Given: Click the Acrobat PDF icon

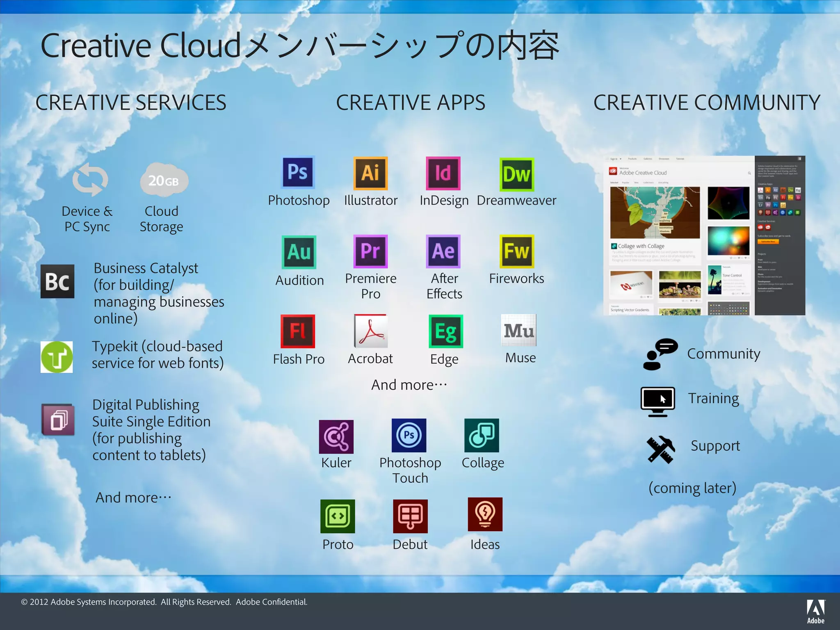Looking at the screenshot, I should click(x=370, y=331).
